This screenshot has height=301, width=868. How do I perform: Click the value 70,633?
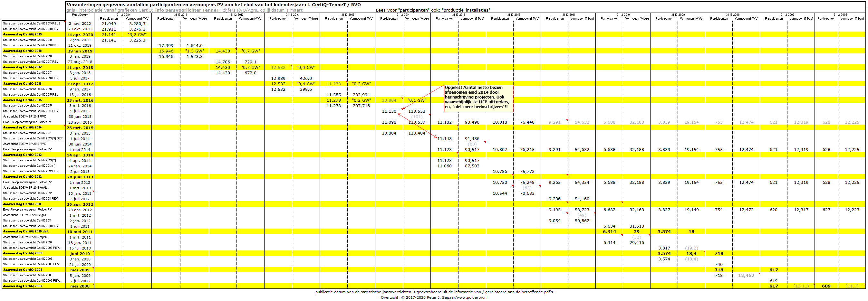(527, 193)
